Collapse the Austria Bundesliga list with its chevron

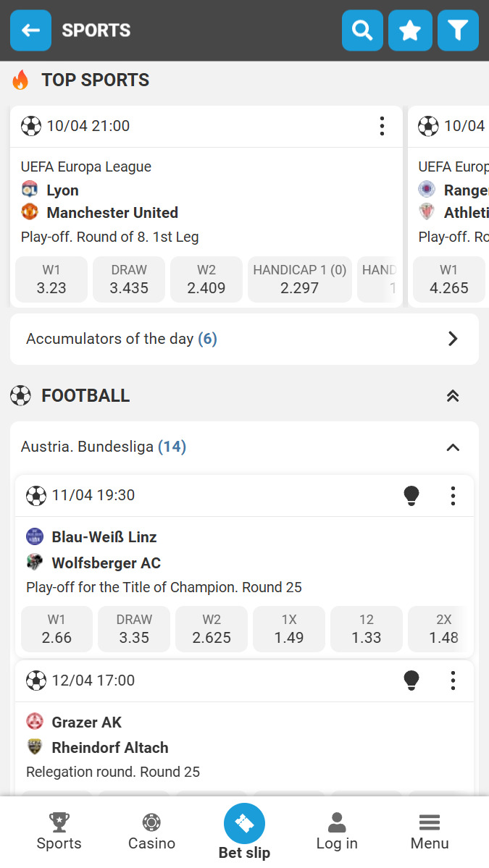tap(453, 447)
